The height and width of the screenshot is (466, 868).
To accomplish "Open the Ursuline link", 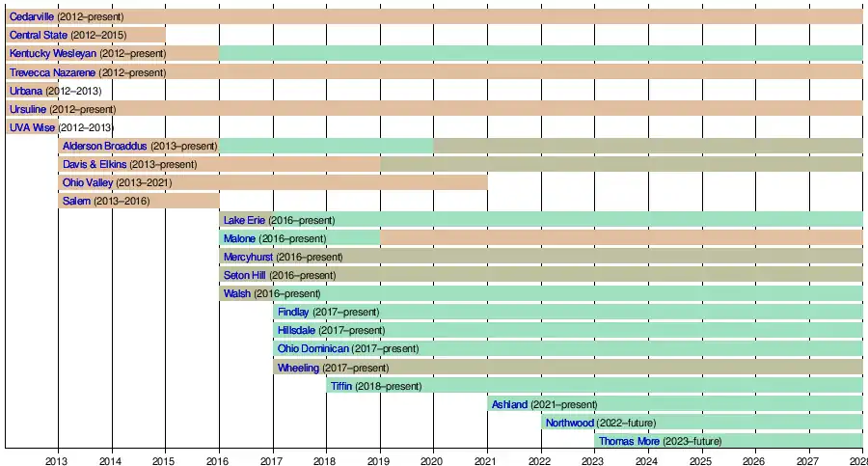I will tap(28, 109).
